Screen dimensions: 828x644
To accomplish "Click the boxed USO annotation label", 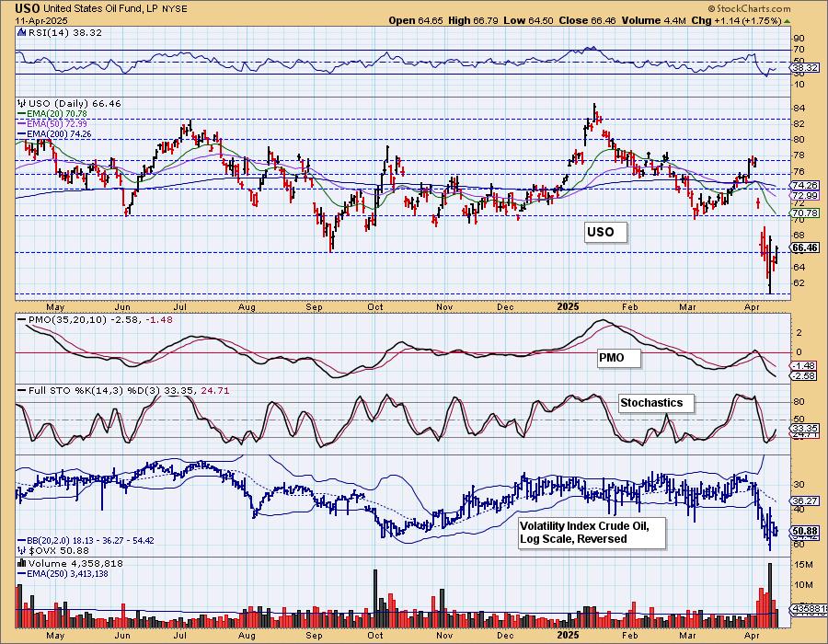I will pyautogui.click(x=606, y=232).
